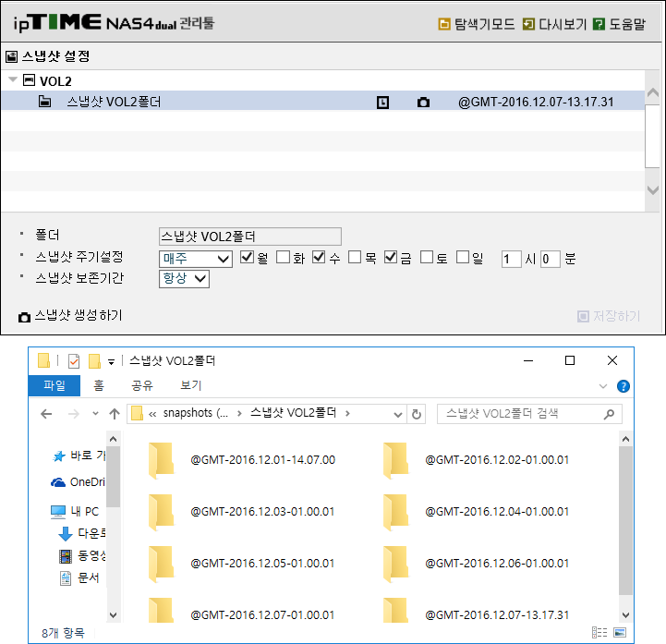
Task: Open address bar history dropdown
Action: pyautogui.click(x=397, y=414)
